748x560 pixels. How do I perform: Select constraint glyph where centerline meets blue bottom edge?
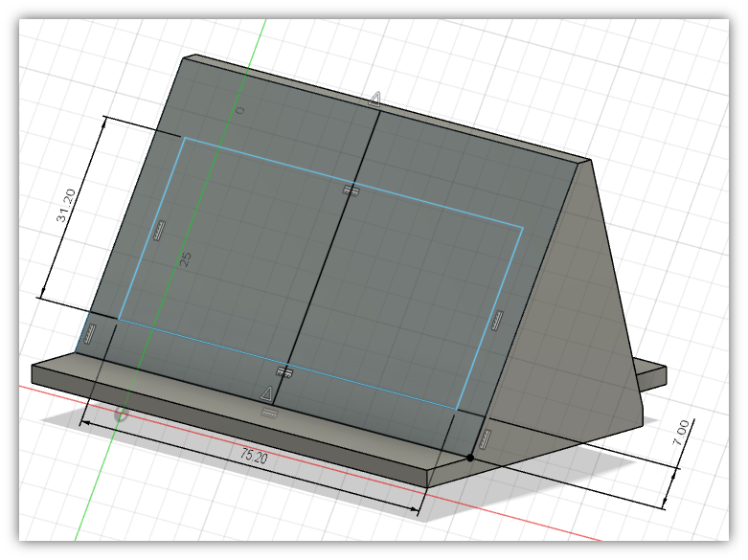(x=284, y=371)
